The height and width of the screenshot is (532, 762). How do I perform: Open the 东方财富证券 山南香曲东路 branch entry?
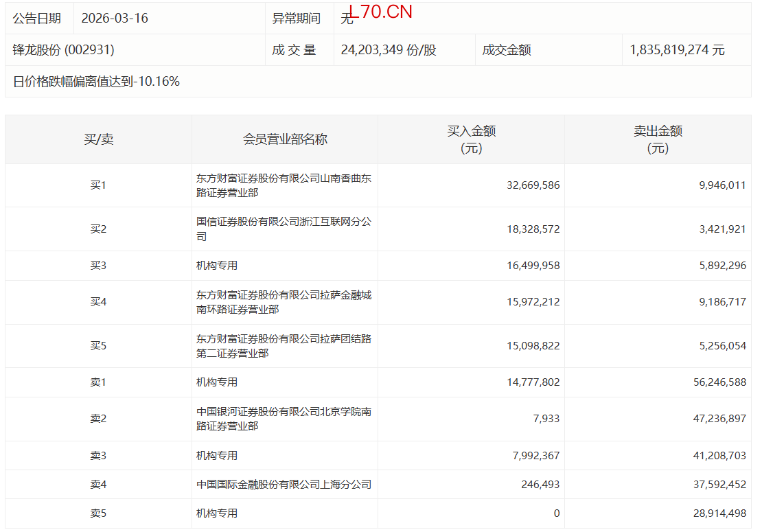(284, 185)
